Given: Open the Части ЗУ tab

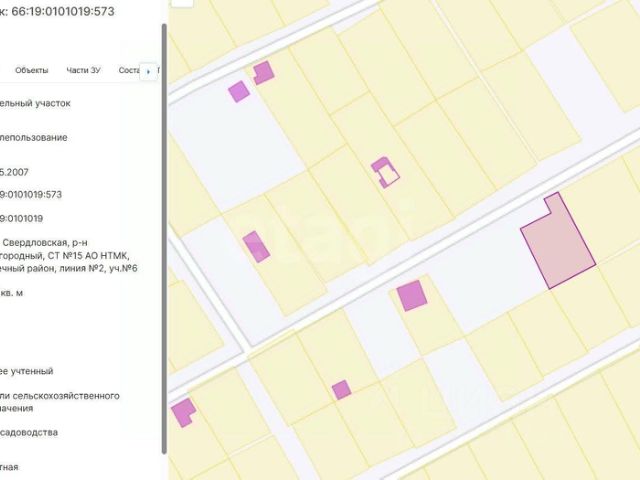Looking at the screenshot, I should pyautogui.click(x=83, y=70).
